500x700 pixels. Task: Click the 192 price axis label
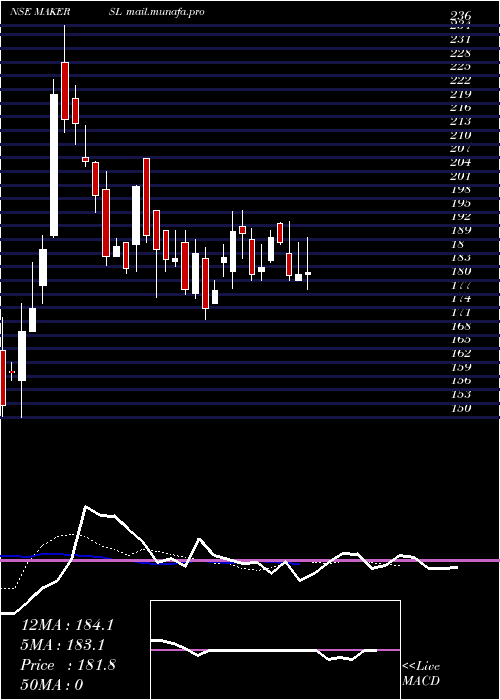pos(461,217)
